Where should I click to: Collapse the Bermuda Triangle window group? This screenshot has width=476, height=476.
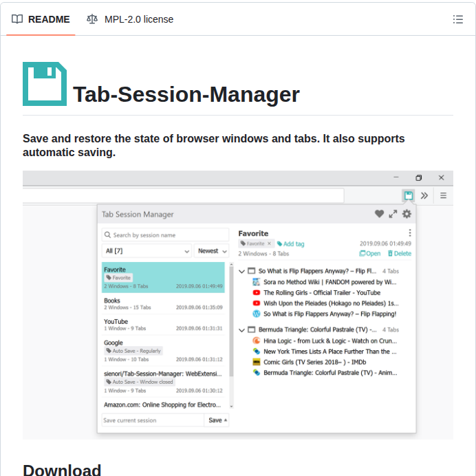tap(241, 330)
